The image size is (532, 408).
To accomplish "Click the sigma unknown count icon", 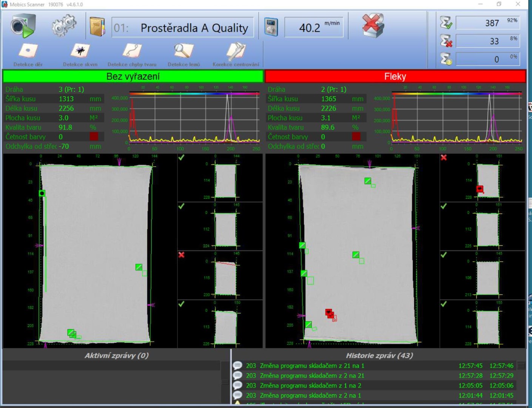I will 446,59.
